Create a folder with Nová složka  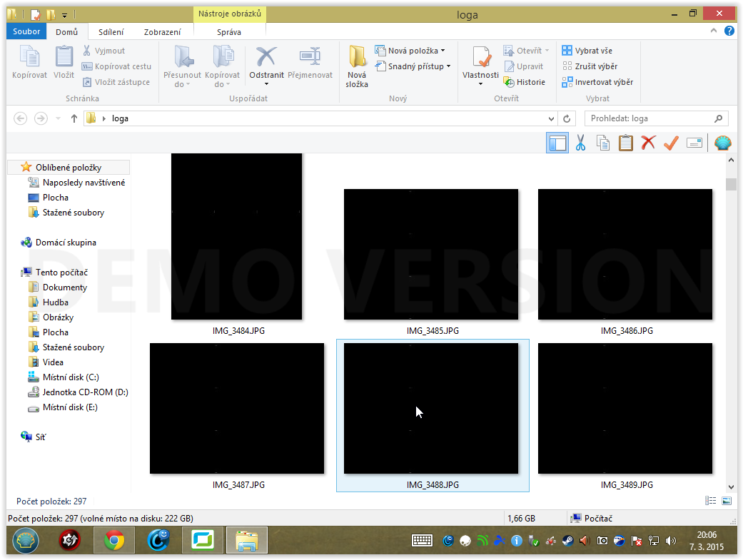(x=357, y=66)
